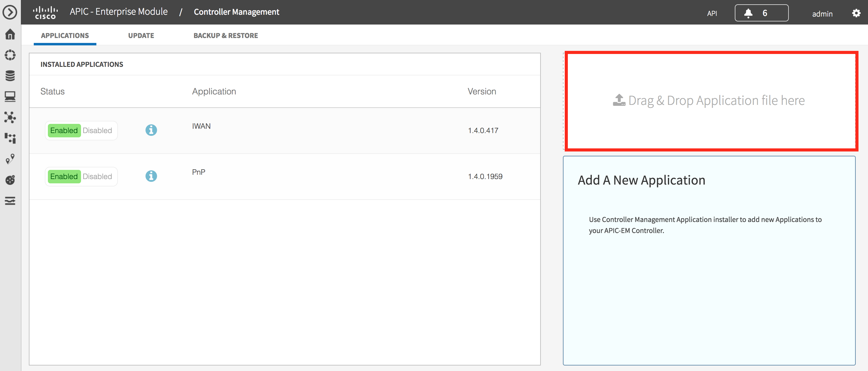Image resolution: width=868 pixels, height=371 pixels.
Task: Open the admin user menu
Action: tap(822, 14)
